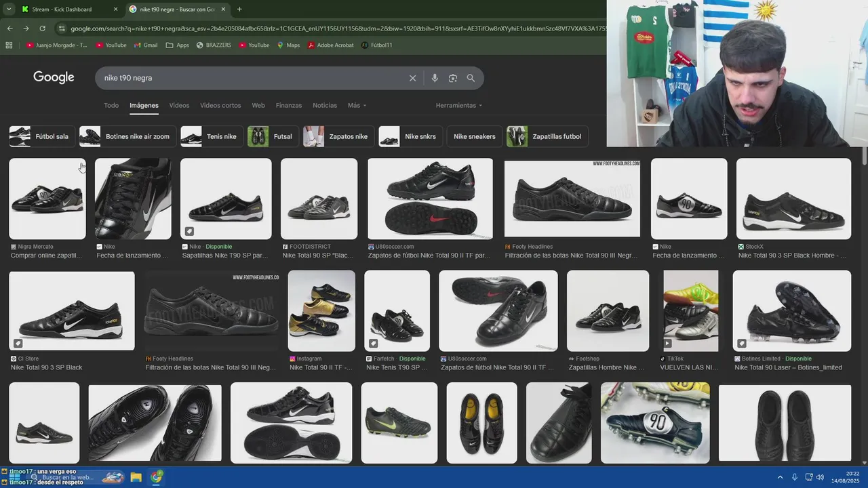Filter by Nike sneakers chip
Image resolution: width=868 pixels, height=488 pixels.
tap(475, 136)
